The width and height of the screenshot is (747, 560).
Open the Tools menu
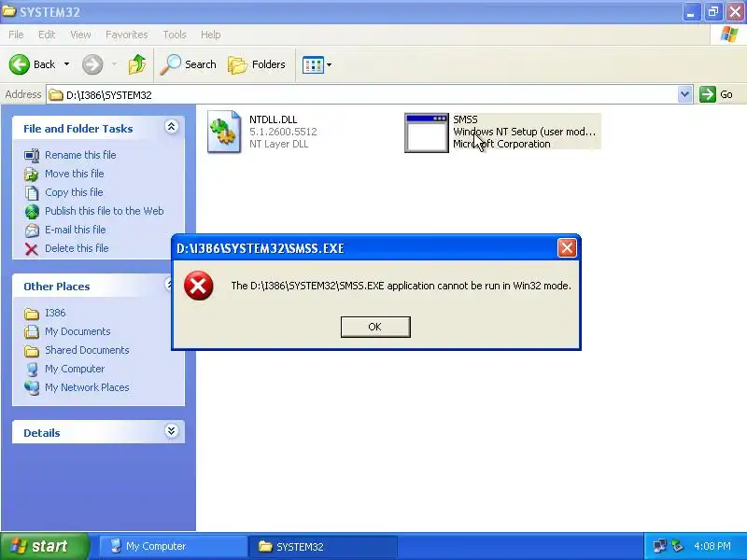pyautogui.click(x=175, y=35)
